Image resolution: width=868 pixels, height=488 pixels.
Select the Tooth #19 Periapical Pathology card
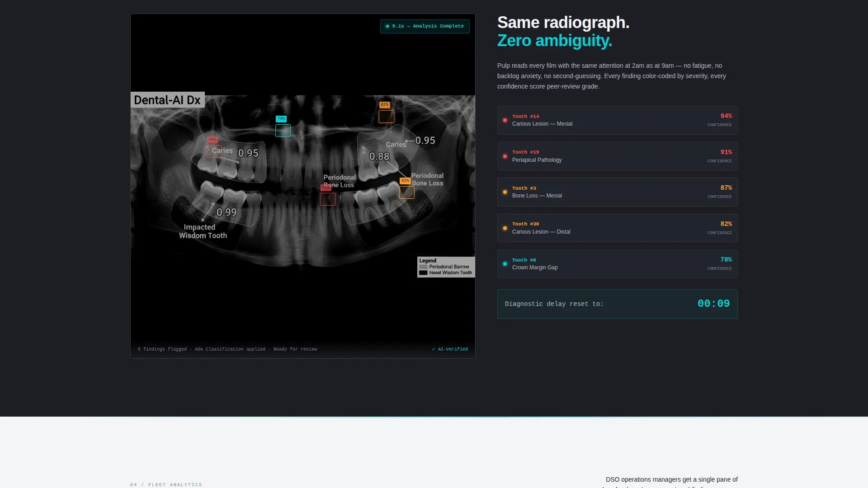(x=618, y=156)
